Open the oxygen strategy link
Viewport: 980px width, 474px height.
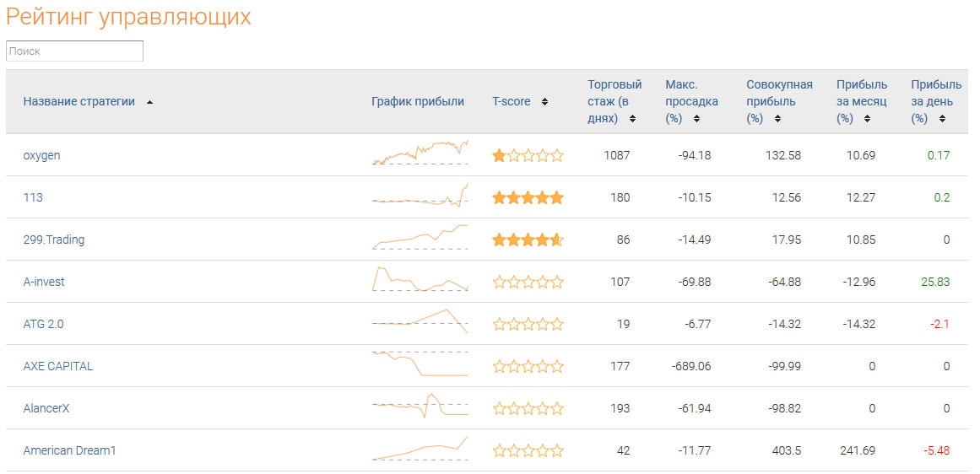pos(41,155)
